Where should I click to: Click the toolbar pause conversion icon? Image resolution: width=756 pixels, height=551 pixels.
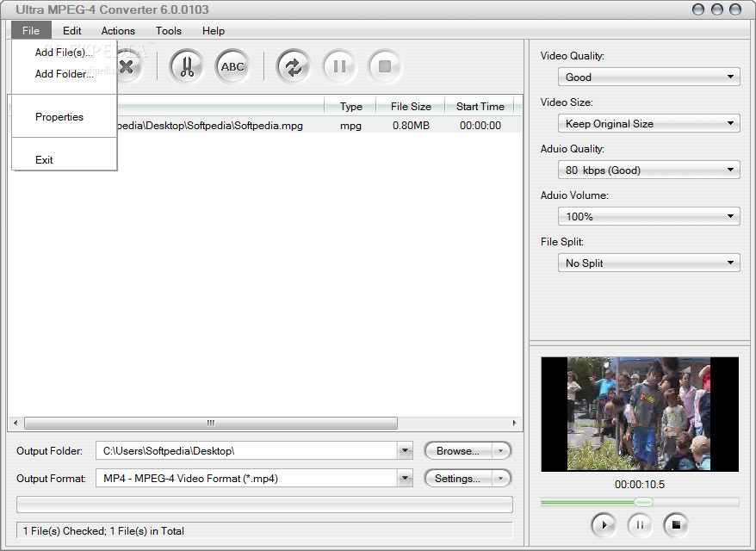pyautogui.click(x=339, y=66)
